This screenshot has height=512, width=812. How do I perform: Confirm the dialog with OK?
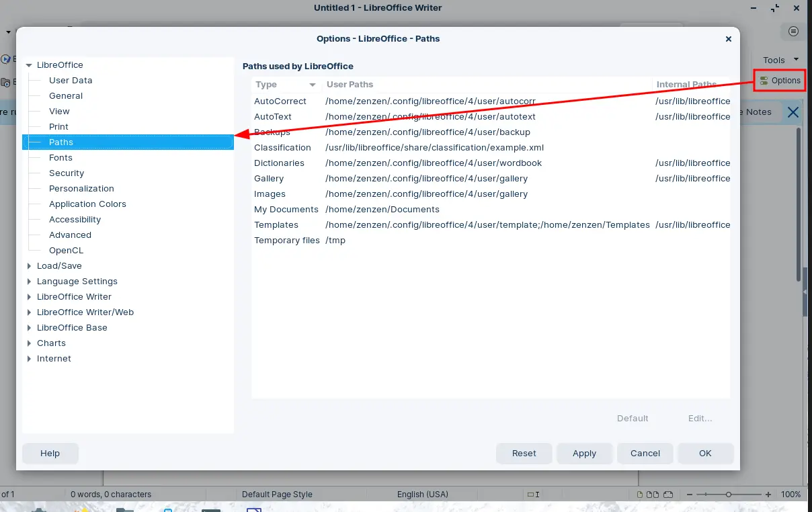point(705,454)
